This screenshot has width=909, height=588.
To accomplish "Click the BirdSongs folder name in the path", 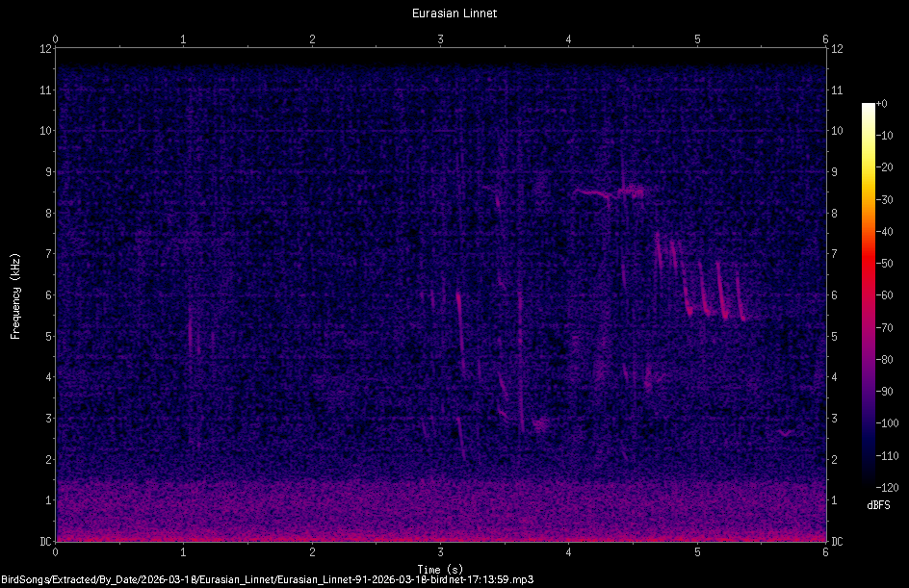I will pos(25,578).
